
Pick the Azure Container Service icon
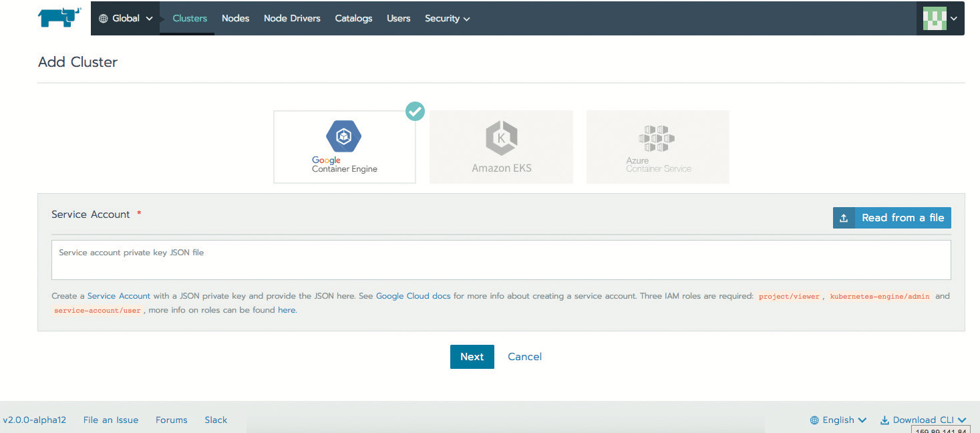(x=657, y=138)
